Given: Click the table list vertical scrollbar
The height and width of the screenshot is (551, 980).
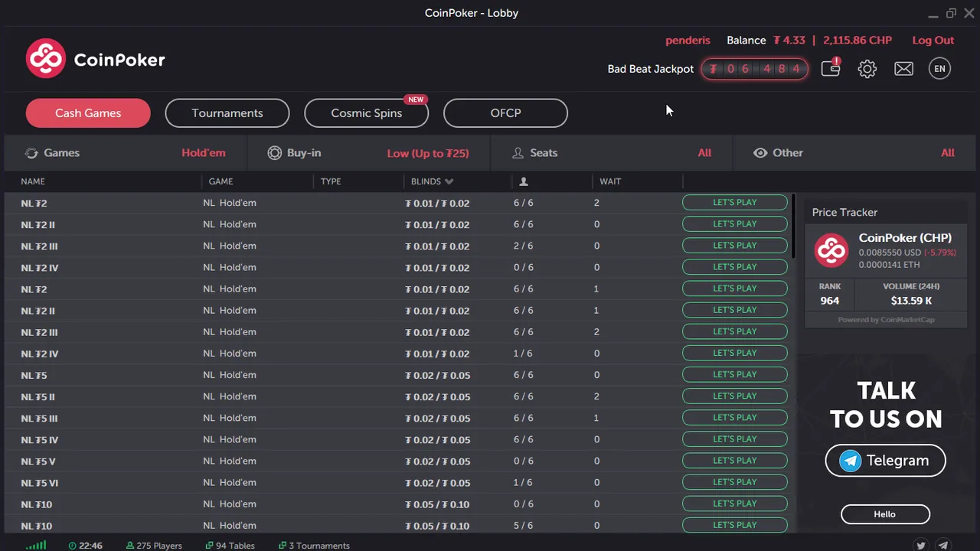Looking at the screenshot, I should click(x=793, y=227).
